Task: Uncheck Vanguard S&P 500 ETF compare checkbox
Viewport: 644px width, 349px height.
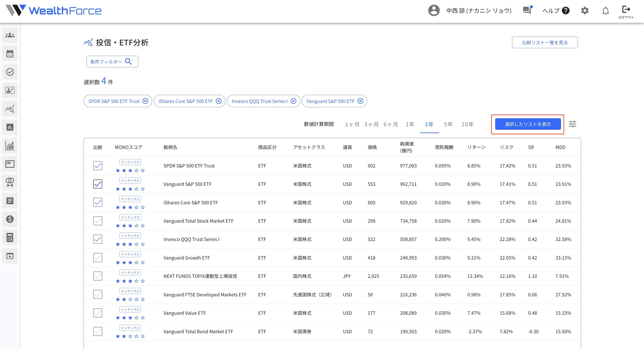Action: coord(97,184)
